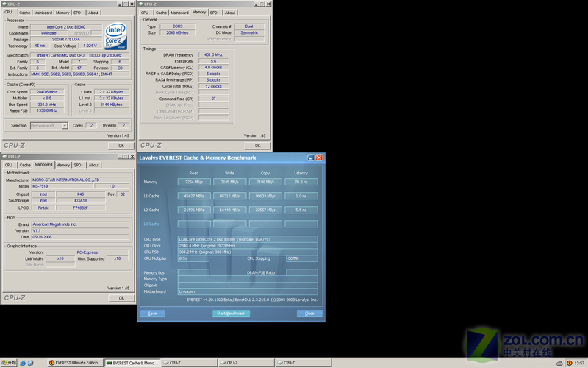Open Memory tab in CPU-Z CPU window
The image size is (588, 368).
point(62,13)
